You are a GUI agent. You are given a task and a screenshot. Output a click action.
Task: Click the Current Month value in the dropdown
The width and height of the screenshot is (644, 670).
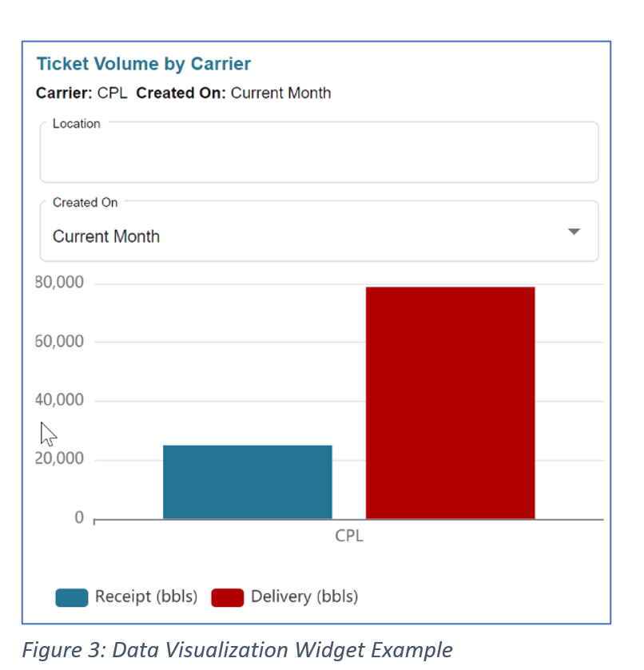tap(106, 236)
